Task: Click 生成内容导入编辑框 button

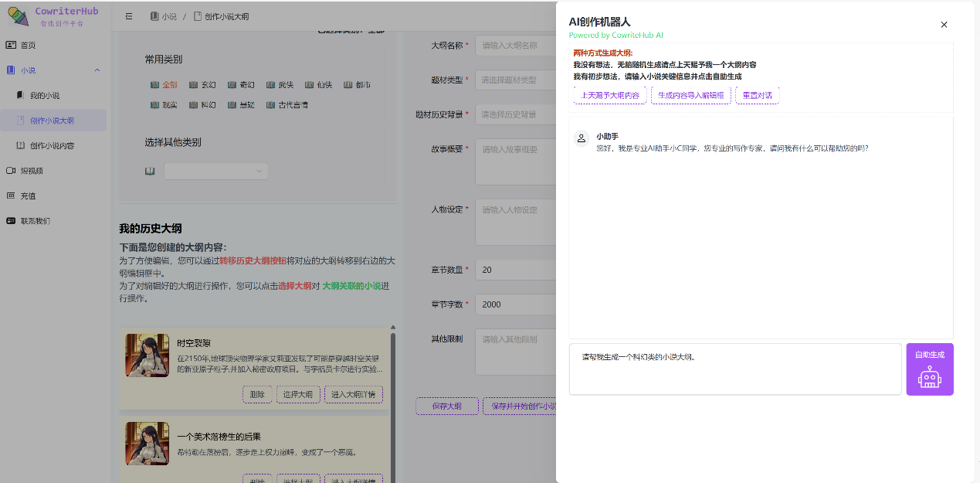Action: (x=691, y=95)
